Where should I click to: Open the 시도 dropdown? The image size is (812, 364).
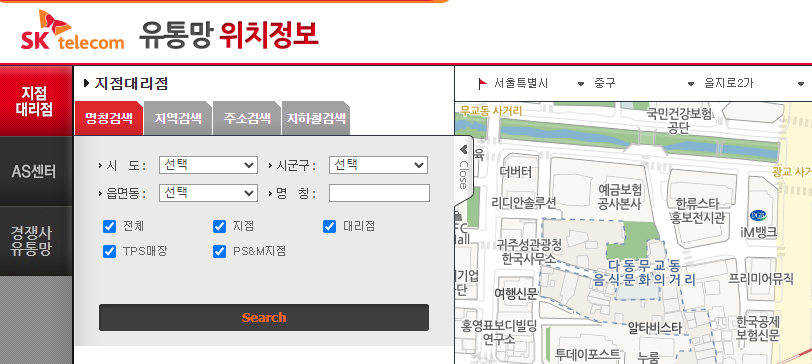pyautogui.click(x=208, y=165)
